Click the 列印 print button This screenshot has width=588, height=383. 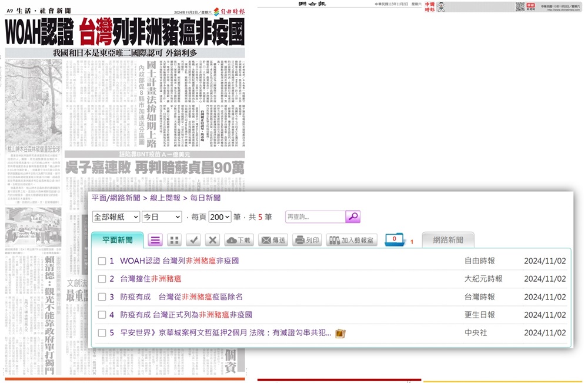click(307, 240)
